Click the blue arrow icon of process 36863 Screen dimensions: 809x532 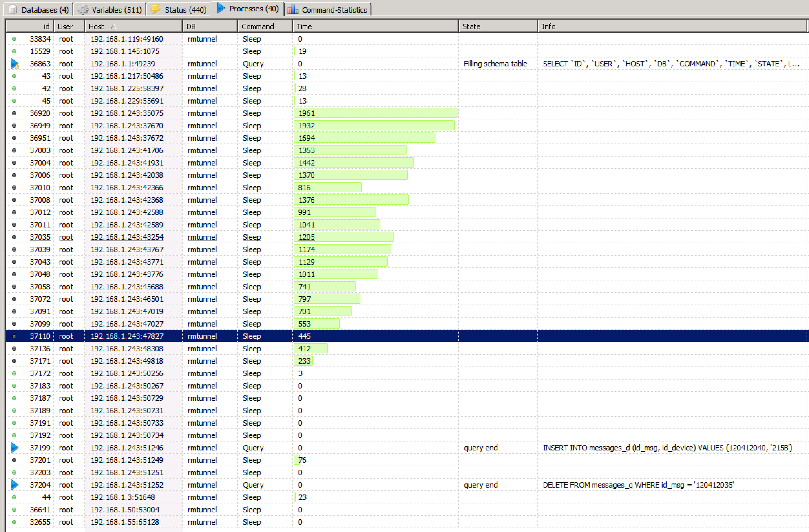click(x=14, y=64)
